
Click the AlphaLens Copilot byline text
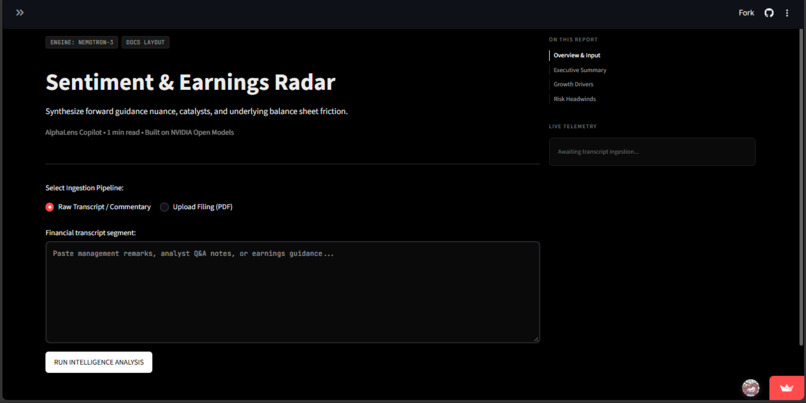coord(139,133)
